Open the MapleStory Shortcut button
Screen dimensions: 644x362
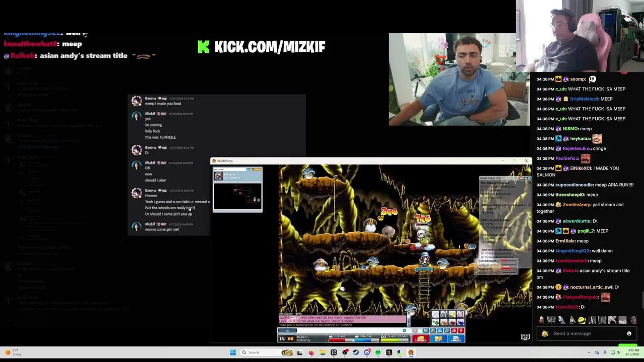[x=456, y=338]
